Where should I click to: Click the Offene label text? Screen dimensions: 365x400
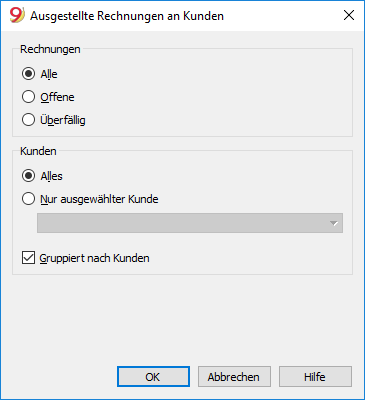57,97
